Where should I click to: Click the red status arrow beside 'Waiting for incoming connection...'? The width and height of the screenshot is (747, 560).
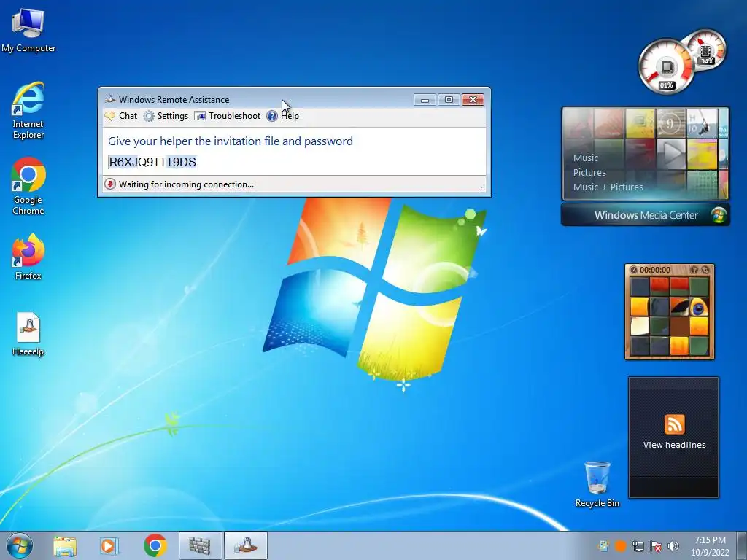110,184
